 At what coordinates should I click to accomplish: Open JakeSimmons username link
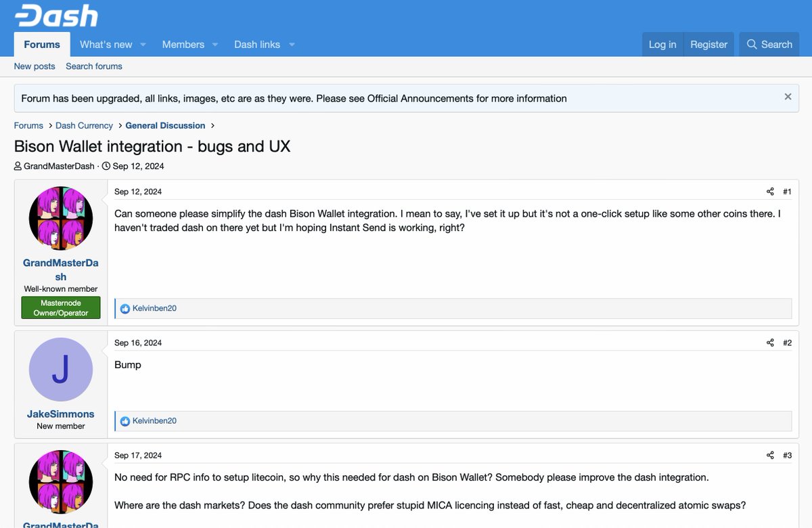click(61, 414)
